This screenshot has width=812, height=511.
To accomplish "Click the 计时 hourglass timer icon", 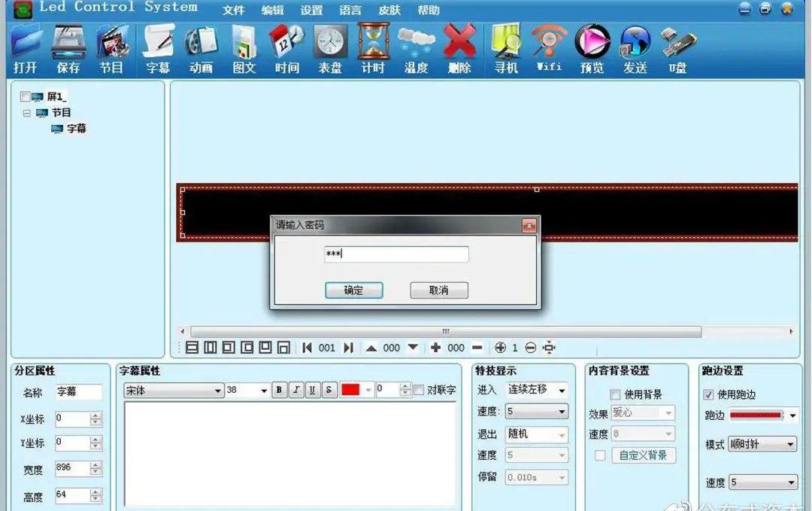I will 373,48.
